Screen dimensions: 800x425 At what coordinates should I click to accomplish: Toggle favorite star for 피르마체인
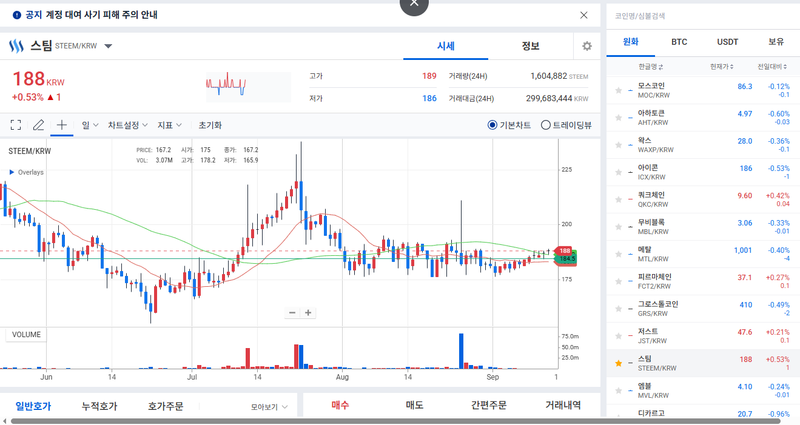(618, 282)
